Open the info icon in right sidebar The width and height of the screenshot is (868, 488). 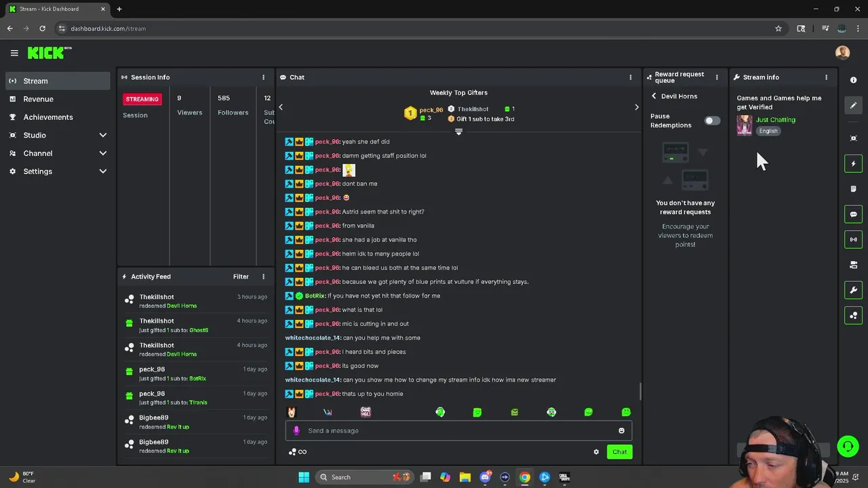pyautogui.click(x=853, y=80)
